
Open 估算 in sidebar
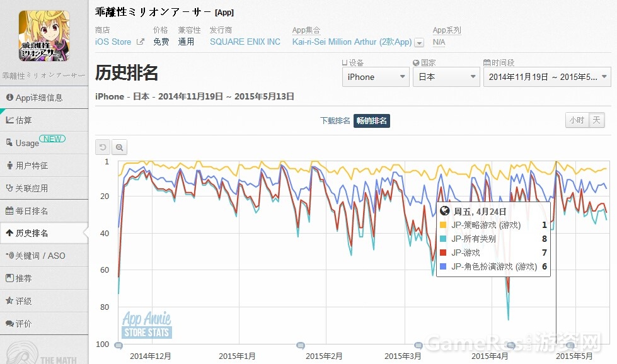(x=44, y=120)
